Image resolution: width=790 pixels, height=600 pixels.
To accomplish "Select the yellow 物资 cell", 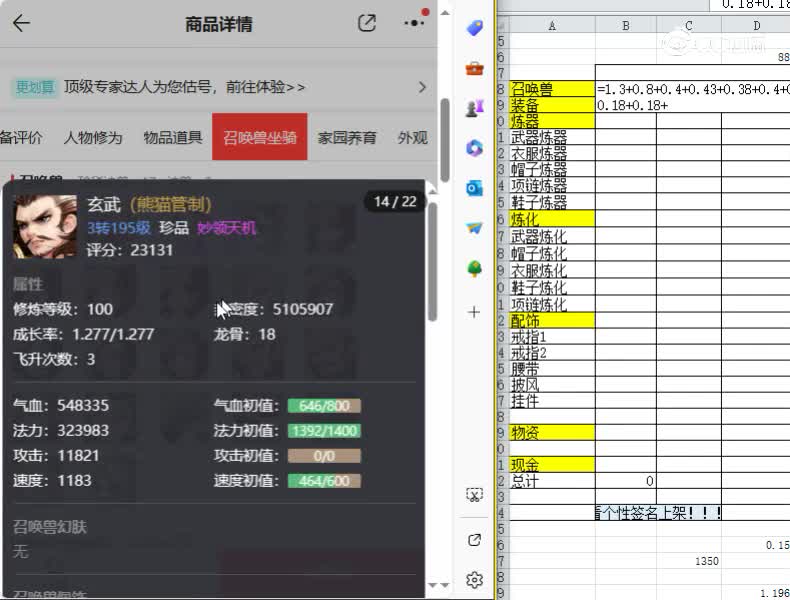I will click(552, 433).
